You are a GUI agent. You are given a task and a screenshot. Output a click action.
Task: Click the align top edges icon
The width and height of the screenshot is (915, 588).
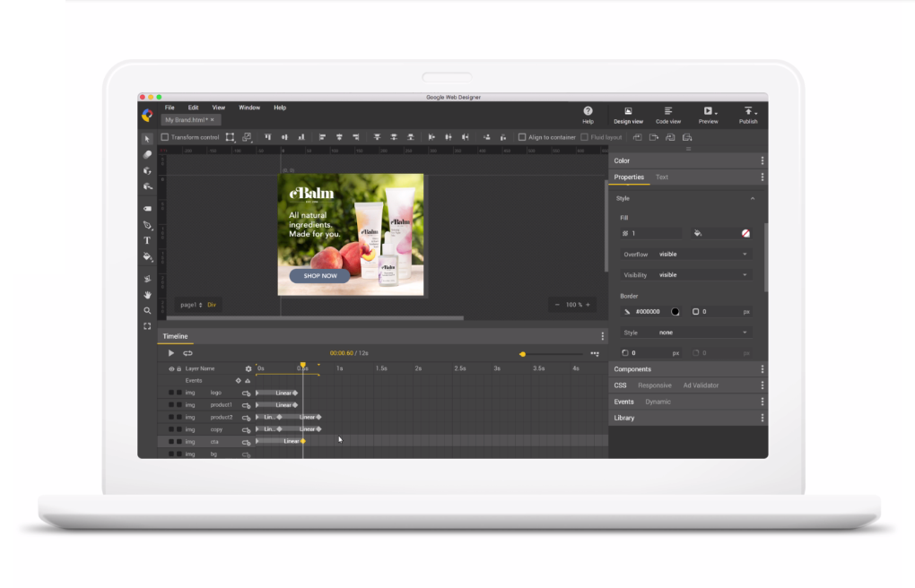click(268, 137)
